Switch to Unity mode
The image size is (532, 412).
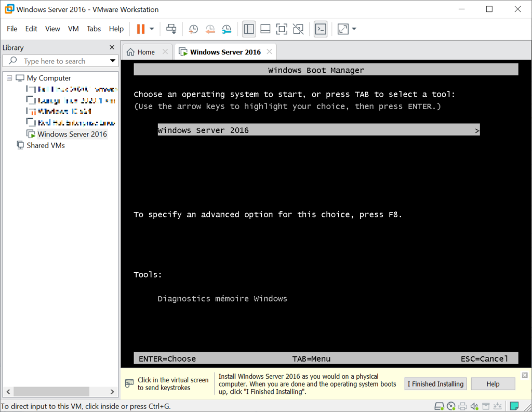[x=298, y=29]
